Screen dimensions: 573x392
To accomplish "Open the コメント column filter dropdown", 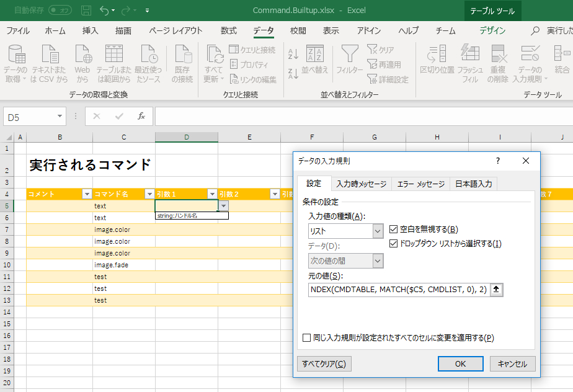I will [x=87, y=194].
